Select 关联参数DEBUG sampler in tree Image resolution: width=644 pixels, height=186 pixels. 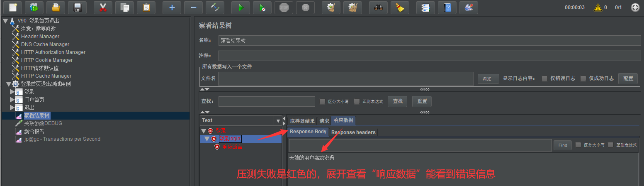tap(43, 123)
